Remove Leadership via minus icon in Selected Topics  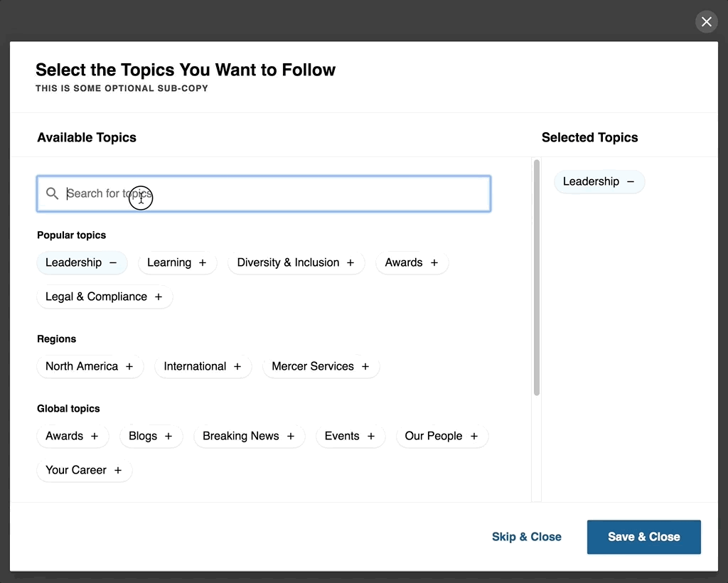[x=631, y=182]
